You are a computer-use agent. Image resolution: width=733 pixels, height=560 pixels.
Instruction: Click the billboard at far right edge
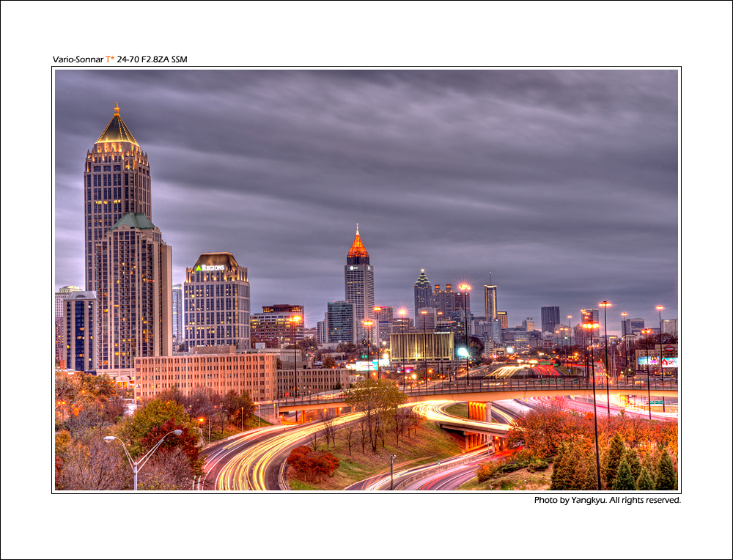pyautogui.click(x=658, y=361)
